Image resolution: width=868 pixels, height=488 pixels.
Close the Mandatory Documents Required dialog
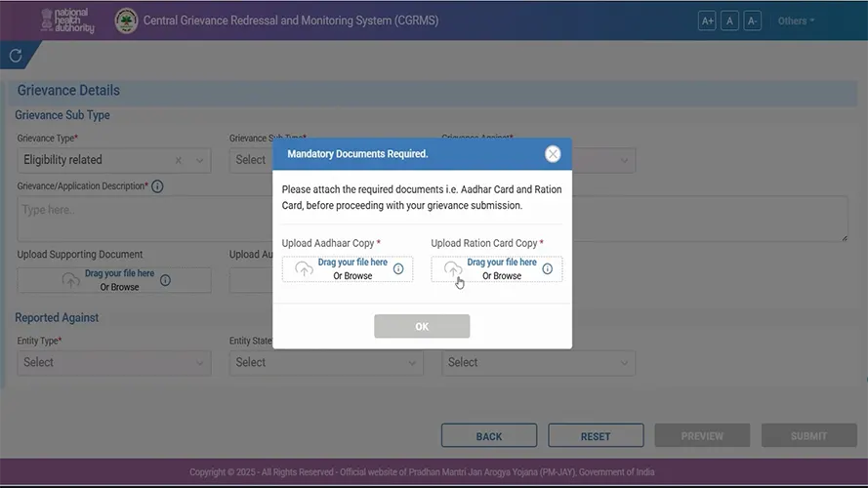553,154
